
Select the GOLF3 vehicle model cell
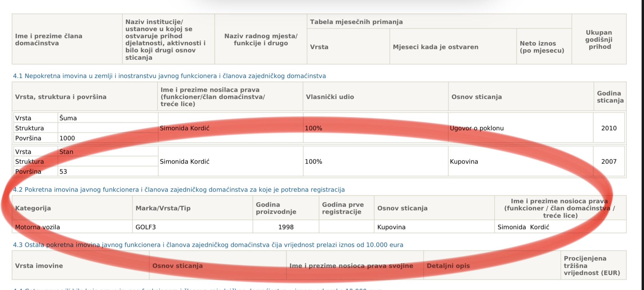tap(146, 227)
